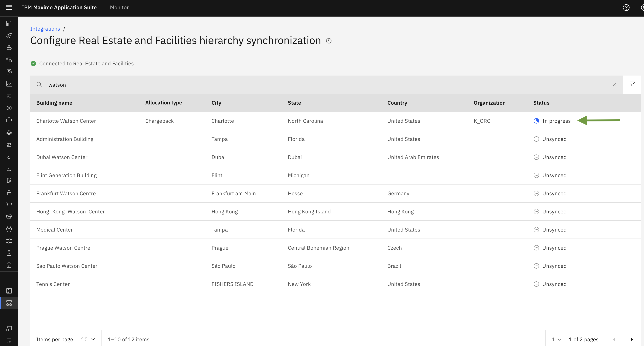Select the clipboard list sidebar icon
Viewport: 644px width, 346px height.
(9, 265)
